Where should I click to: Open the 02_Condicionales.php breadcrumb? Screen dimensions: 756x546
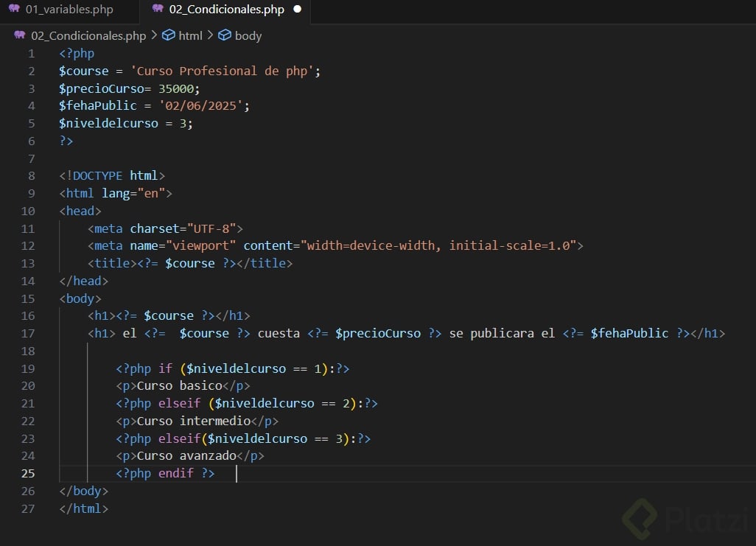coord(88,35)
